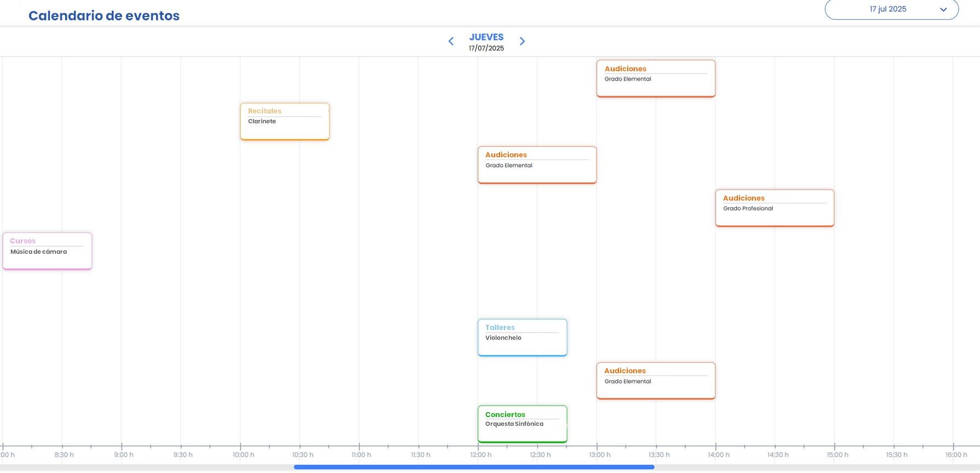Go to the next day arrow
The width and height of the screenshot is (980, 473).
tap(522, 41)
